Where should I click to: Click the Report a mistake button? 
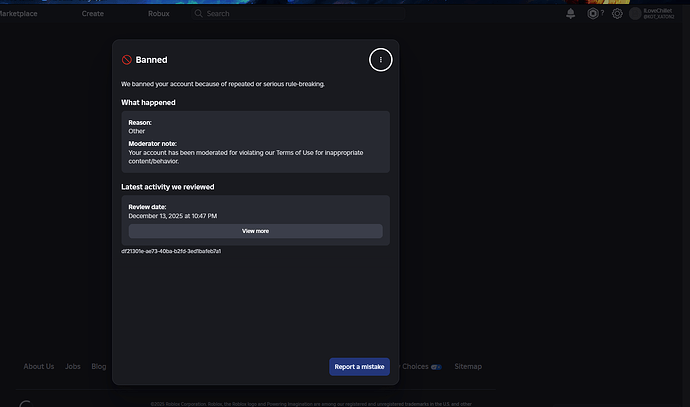tap(359, 367)
